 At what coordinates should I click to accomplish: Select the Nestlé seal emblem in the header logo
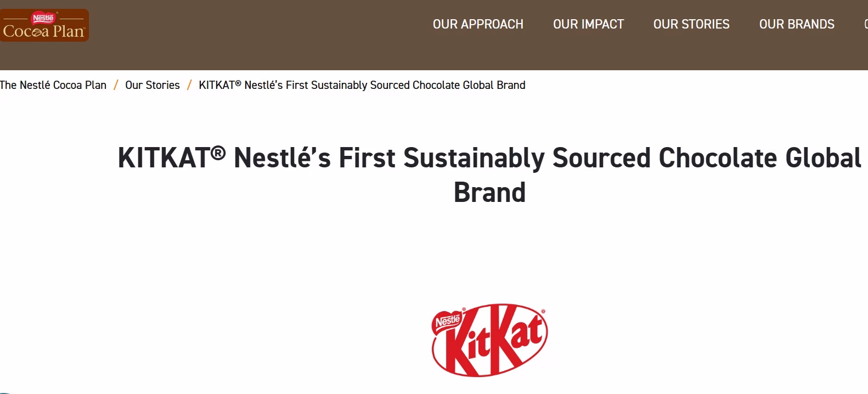pyautogui.click(x=44, y=16)
